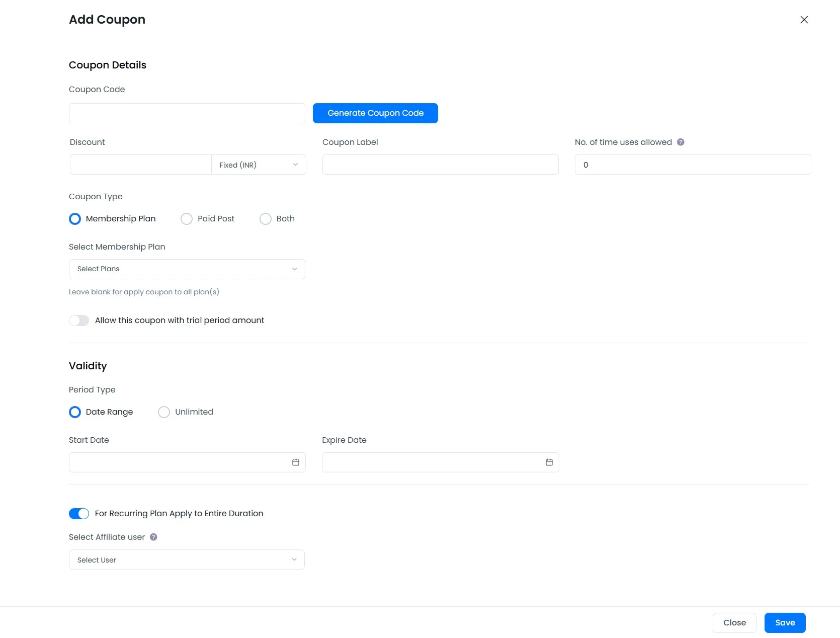Open the Select User affiliate dropdown
The image size is (840, 638).
pos(187,560)
